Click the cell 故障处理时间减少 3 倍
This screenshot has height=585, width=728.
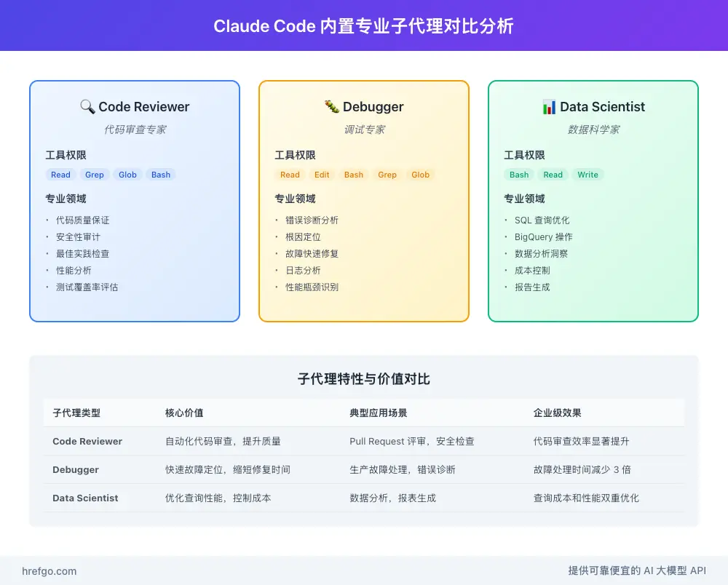pyautogui.click(x=582, y=469)
